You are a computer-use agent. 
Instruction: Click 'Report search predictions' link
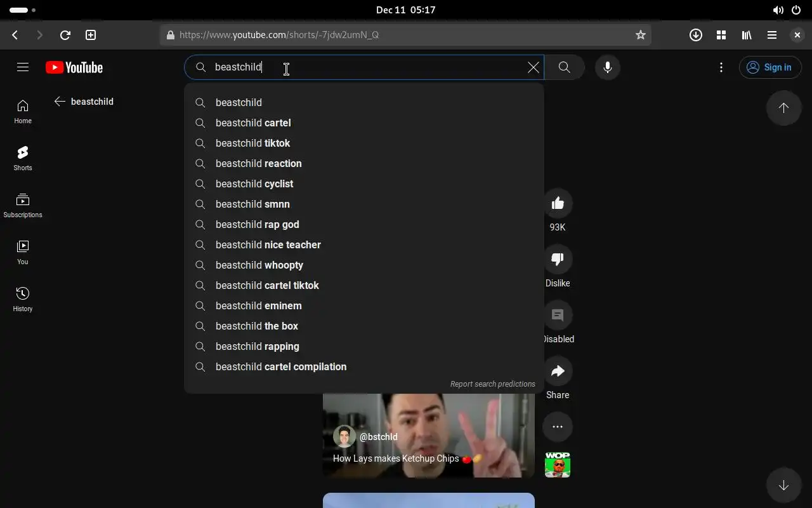[493, 384]
